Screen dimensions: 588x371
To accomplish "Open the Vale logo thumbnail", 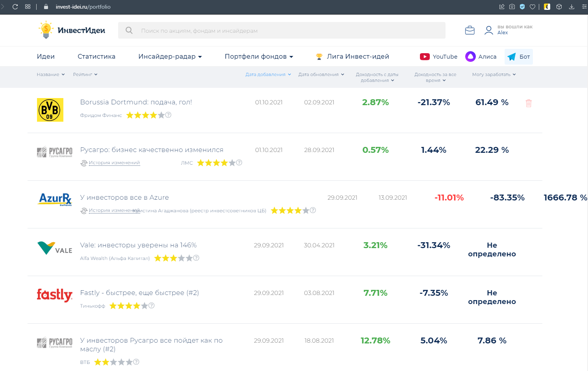I will [x=55, y=248].
